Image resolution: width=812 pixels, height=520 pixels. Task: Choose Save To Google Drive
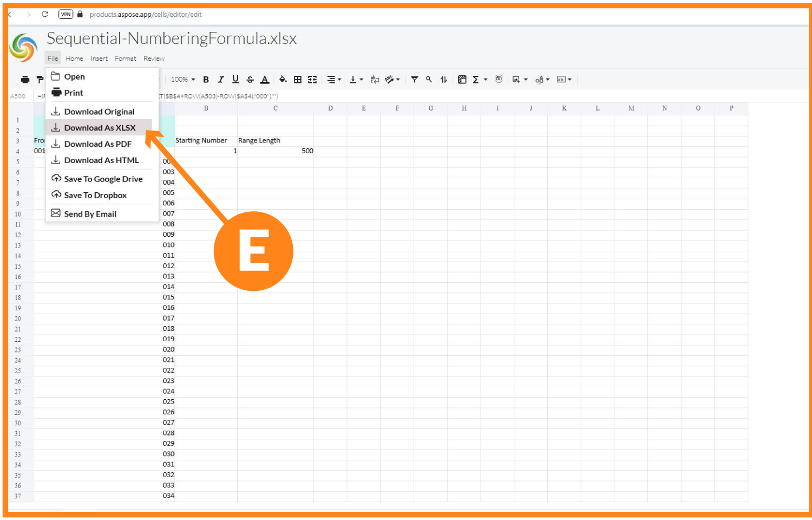103,179
